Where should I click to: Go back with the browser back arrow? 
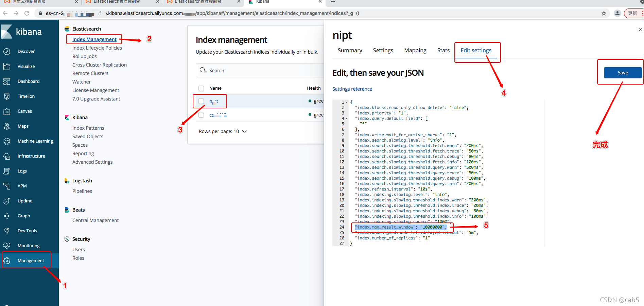pos(5,13)
